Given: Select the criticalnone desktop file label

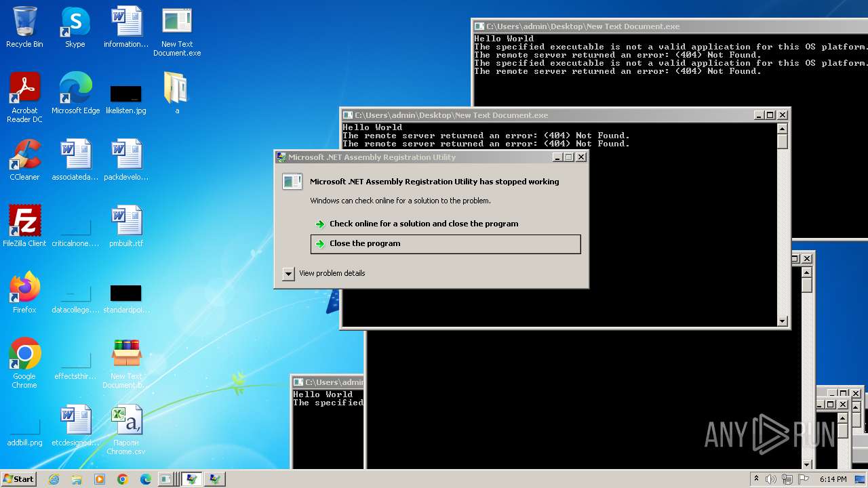Looking at the screenshot, I should (x=75, y=243).
